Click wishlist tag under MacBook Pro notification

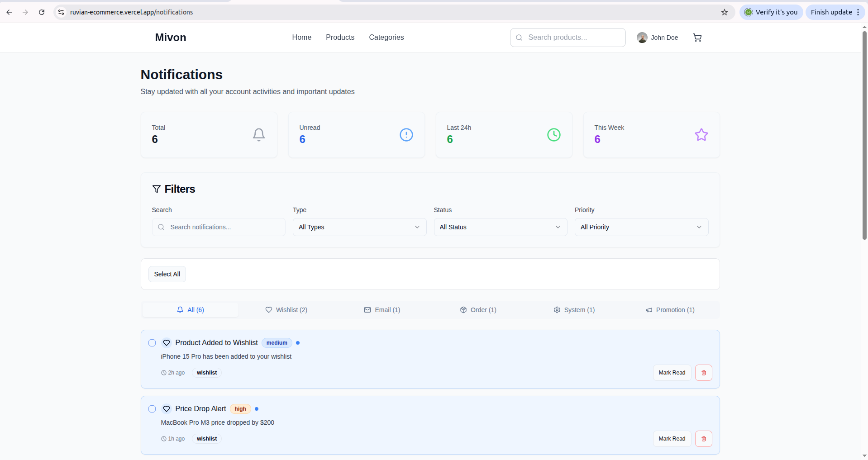207,439
